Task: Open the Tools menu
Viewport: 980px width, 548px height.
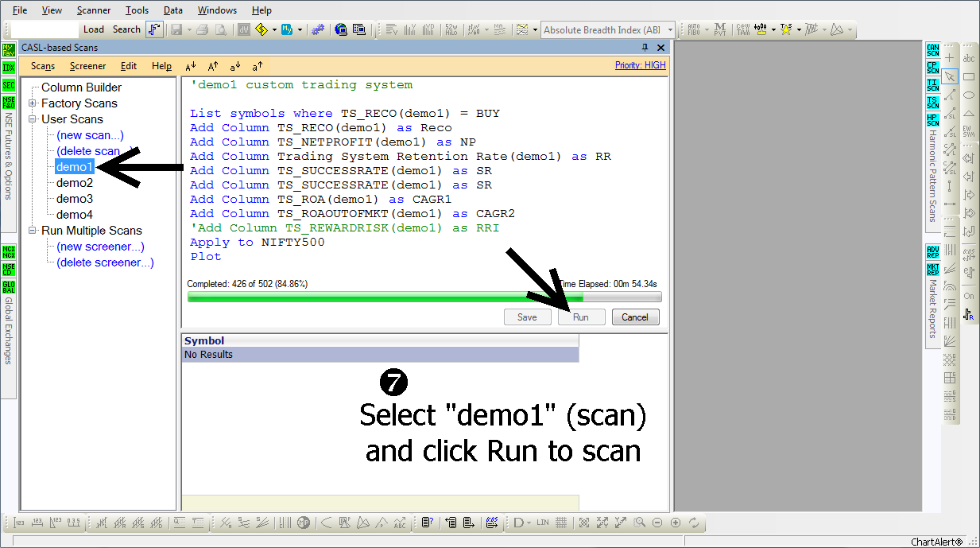Action: coord(138,10)
